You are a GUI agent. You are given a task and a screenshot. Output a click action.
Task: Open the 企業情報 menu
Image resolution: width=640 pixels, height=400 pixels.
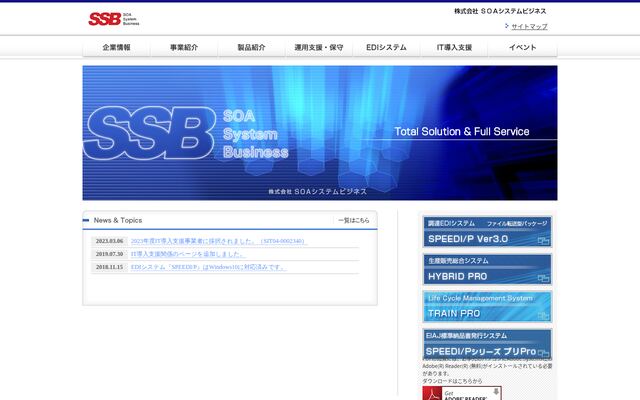tap(116, 47)
